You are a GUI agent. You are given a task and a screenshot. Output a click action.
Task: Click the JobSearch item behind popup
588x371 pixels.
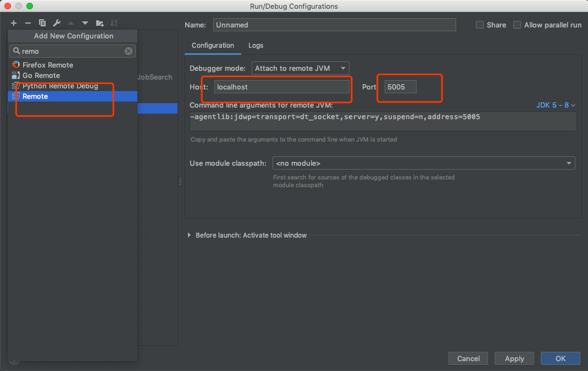[x=154, y=77]
